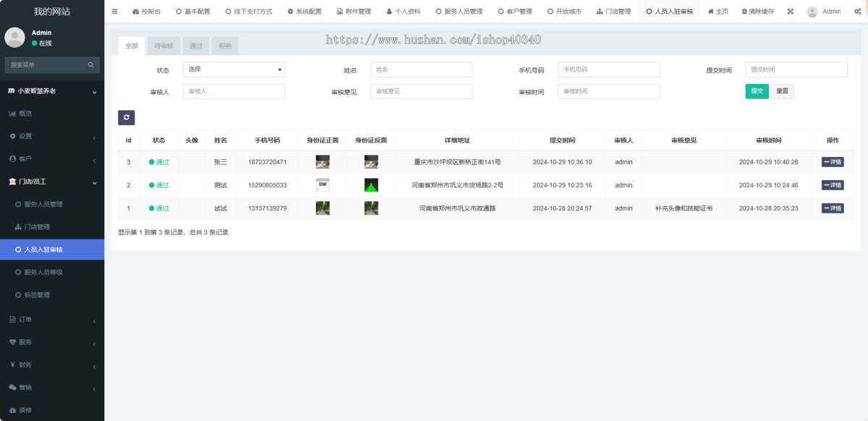Expand 服务 in the sidebar
Viewport: 868px width, 421px height.
pos(52,342)
